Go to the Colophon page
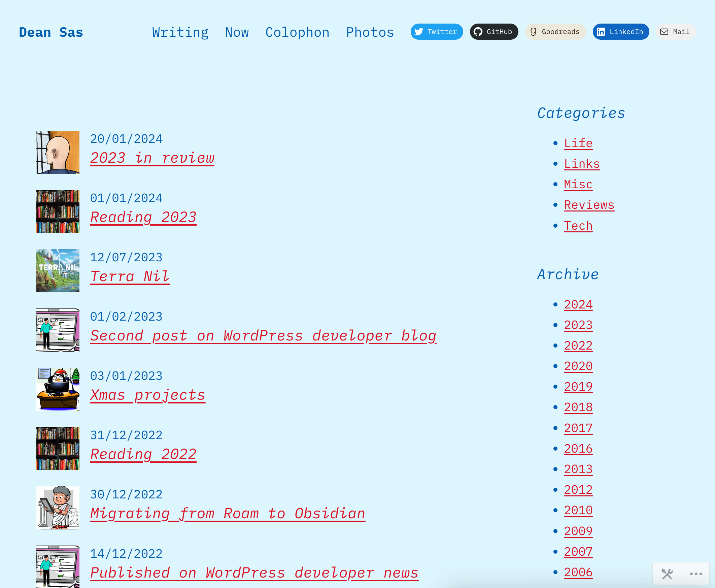This screenshot has width=715, height=588. (297, 33)
